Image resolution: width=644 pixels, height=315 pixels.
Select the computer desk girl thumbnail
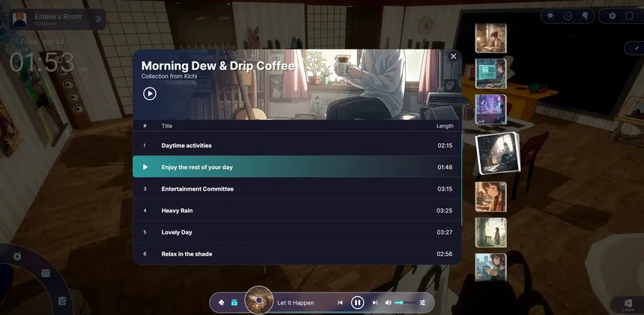(x=490, y=73)
